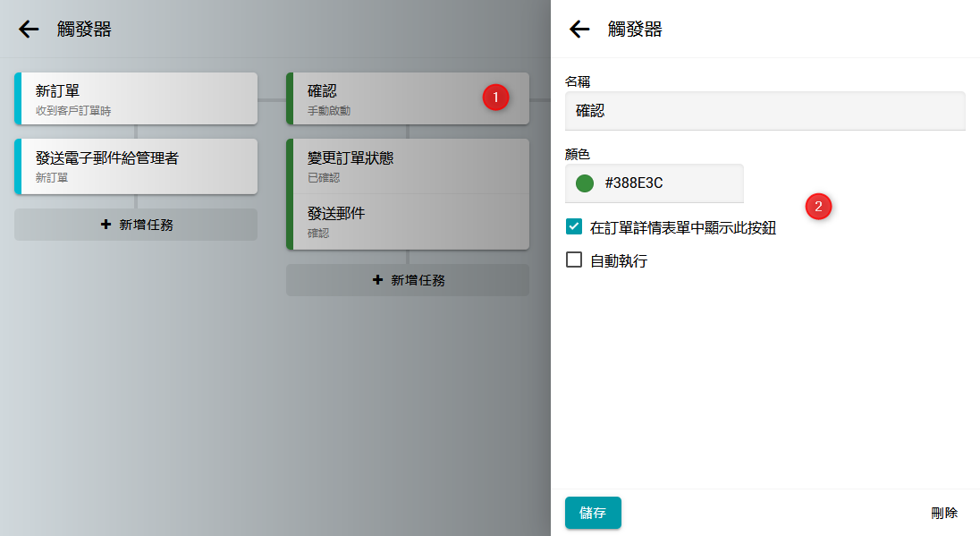Click the 刪除 button

pos(943,513)
